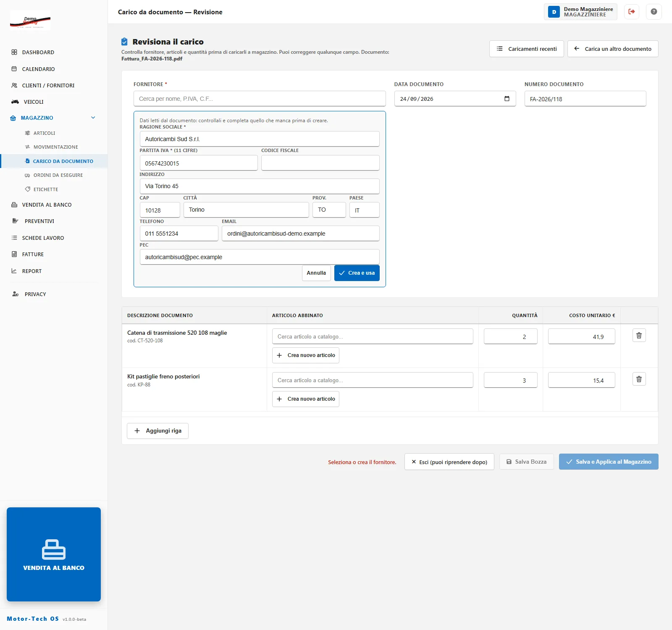Cancel supplier creation with Annulla
This screenshot has height=630, width=672.
pyautogui.click(x=316, y=273)
